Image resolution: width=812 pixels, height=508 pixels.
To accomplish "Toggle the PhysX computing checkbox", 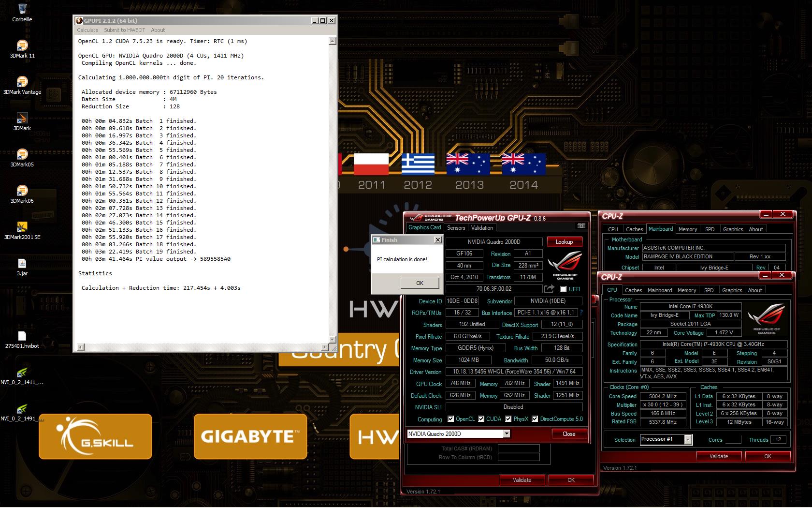I will [x=508, y=419].
